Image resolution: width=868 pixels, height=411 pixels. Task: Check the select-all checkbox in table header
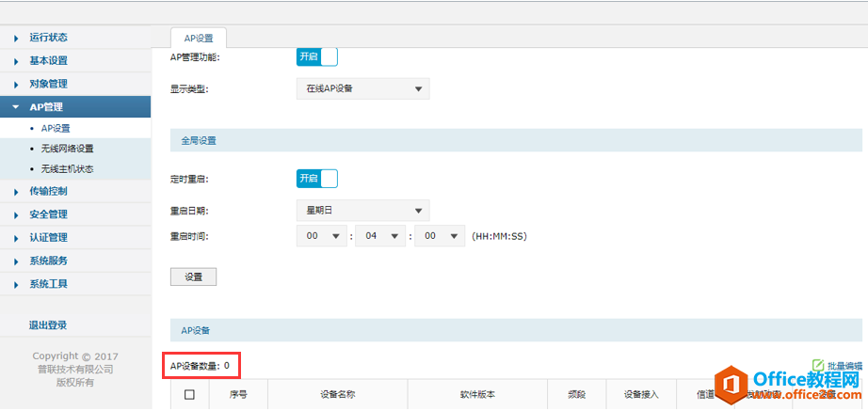pos(189,394)
